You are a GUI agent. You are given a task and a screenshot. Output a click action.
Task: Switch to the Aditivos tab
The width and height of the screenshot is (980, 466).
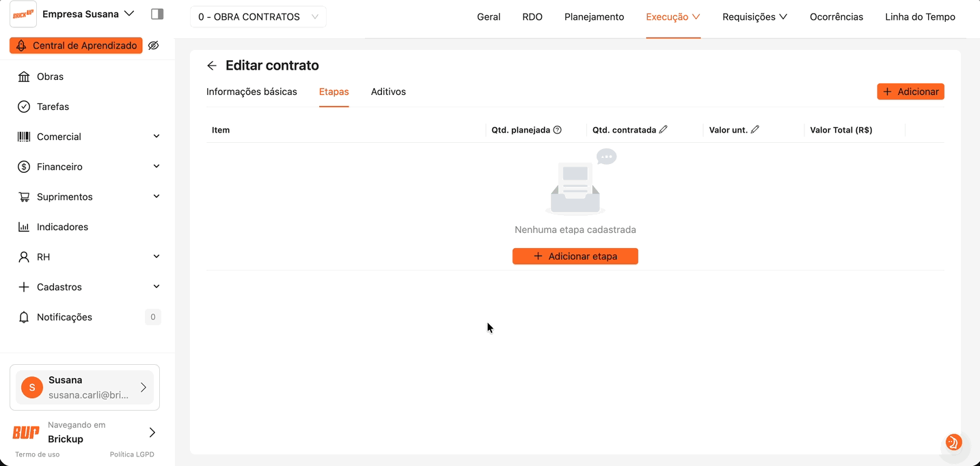point(388,92)
